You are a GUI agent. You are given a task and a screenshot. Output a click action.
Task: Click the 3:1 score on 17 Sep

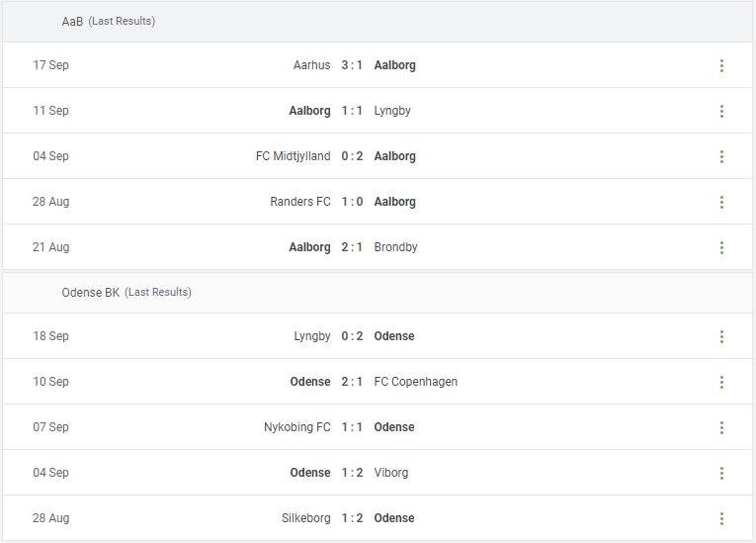(352, 65)
